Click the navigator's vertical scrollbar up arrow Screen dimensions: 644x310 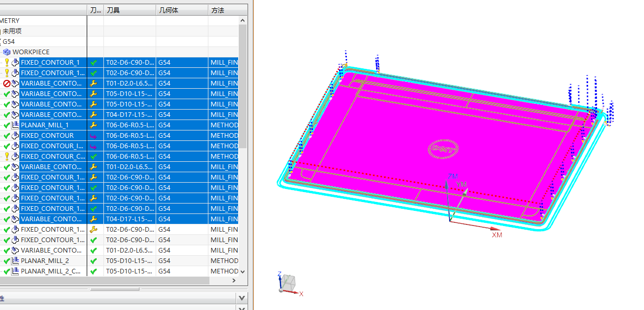[x=242, y=20]
